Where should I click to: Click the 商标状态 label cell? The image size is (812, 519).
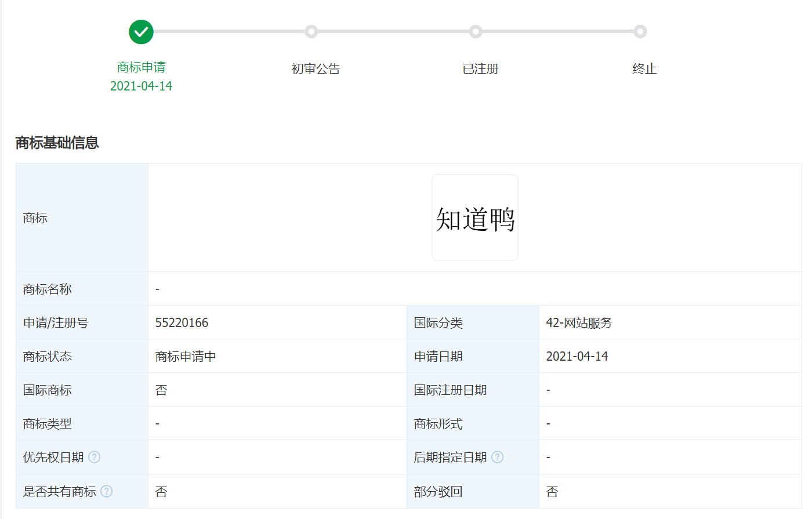(x=82, y=356)
